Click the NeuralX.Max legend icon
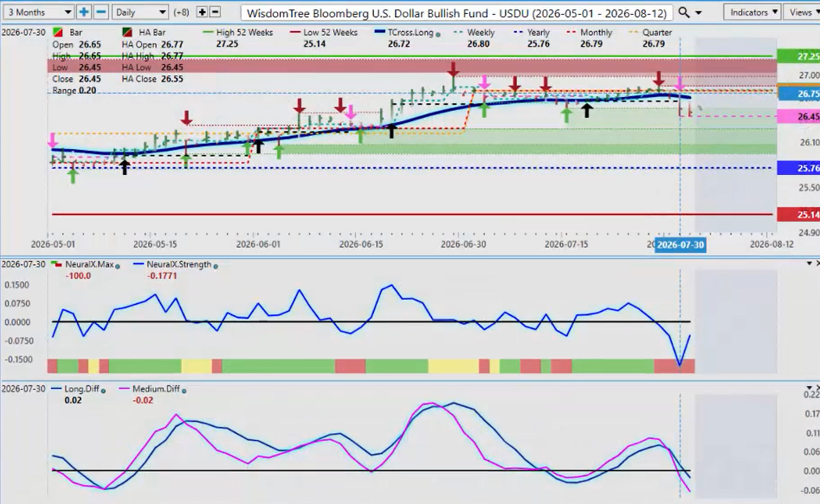Image resolution: width=820 pixels, height=504 pixels. click(57, 264)
